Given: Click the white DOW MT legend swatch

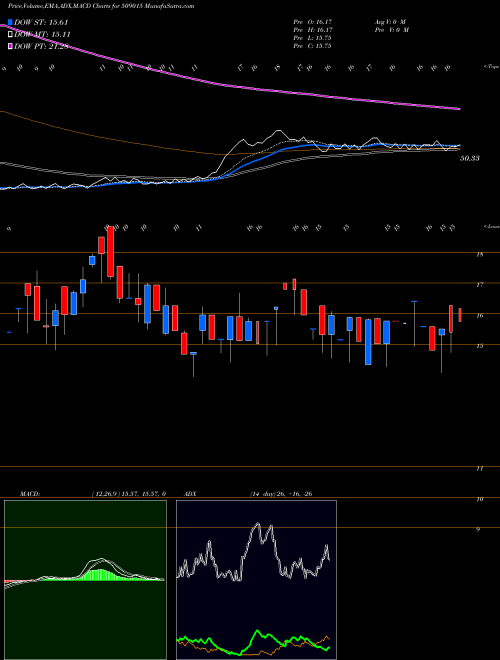Looking at the screenshot, I should coord(10,34).
